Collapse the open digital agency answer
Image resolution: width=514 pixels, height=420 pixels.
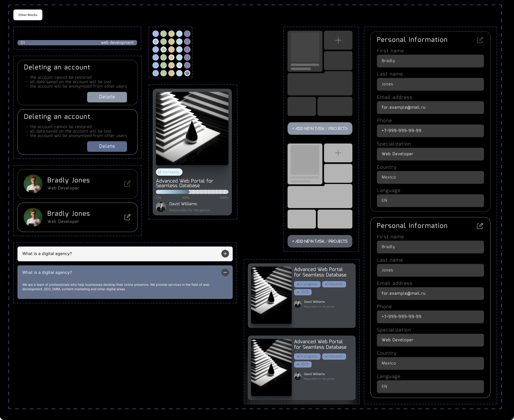(x=225, y=272)
